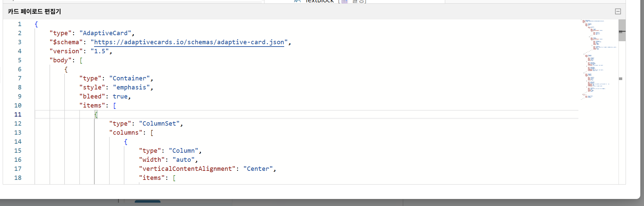Viewport: 644px width, 206px height.
Task: Click line number 11 in the gutter
Action: point(18,115)
